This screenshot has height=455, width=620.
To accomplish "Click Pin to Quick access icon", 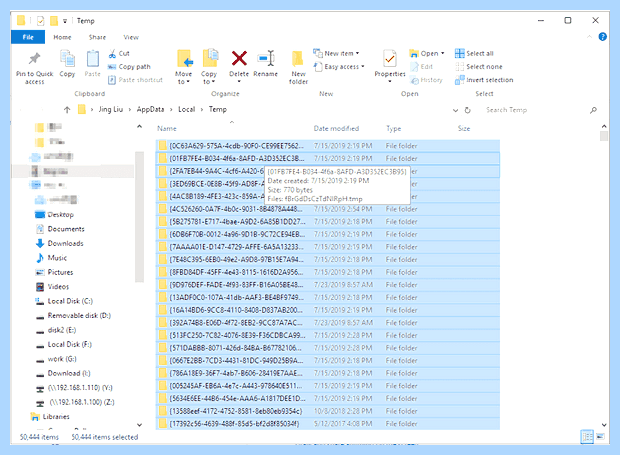I will click(34, 59).
